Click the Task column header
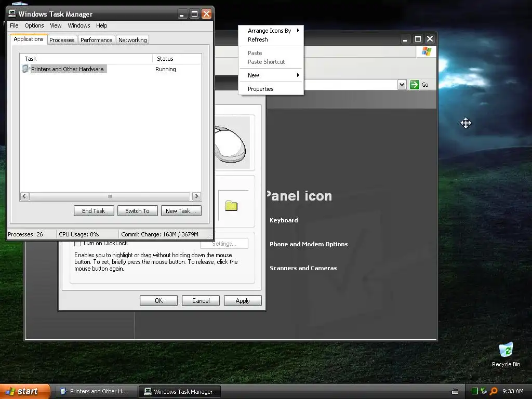 point(86,59)
